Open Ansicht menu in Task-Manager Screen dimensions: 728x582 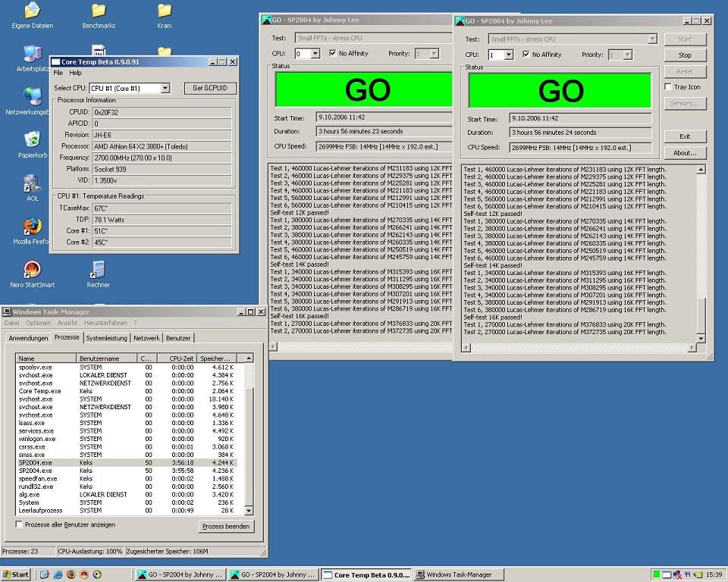pos(67,323)
